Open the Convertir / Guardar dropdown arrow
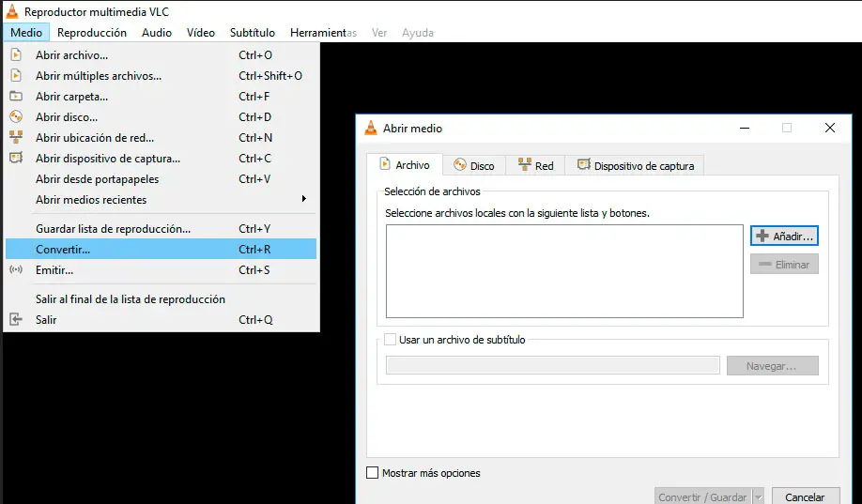This screenshot has height=504, width=862. [759, 496]
